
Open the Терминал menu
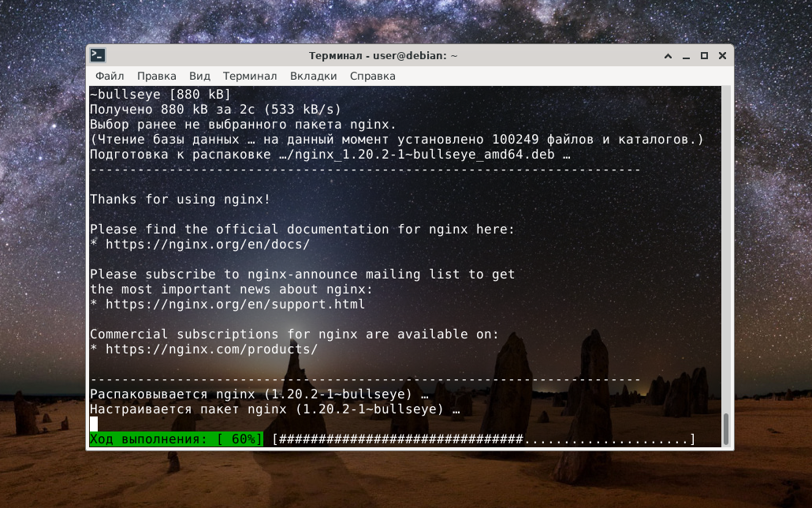250,77
